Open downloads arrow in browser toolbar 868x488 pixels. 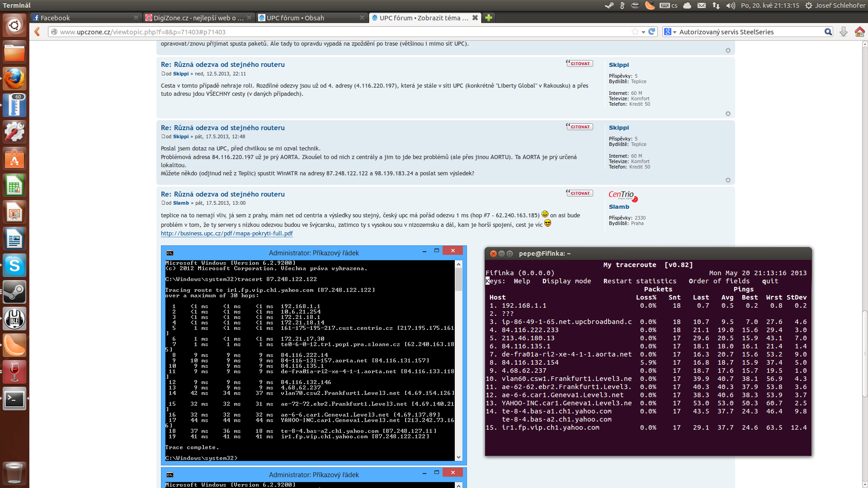[x=844, y=32]
